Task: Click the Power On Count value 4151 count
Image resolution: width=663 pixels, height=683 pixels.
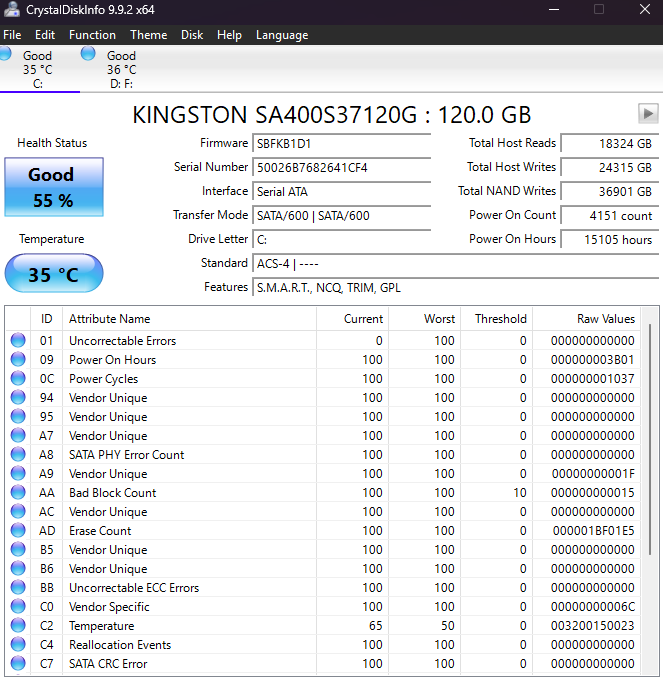Action: click(609, 216)
